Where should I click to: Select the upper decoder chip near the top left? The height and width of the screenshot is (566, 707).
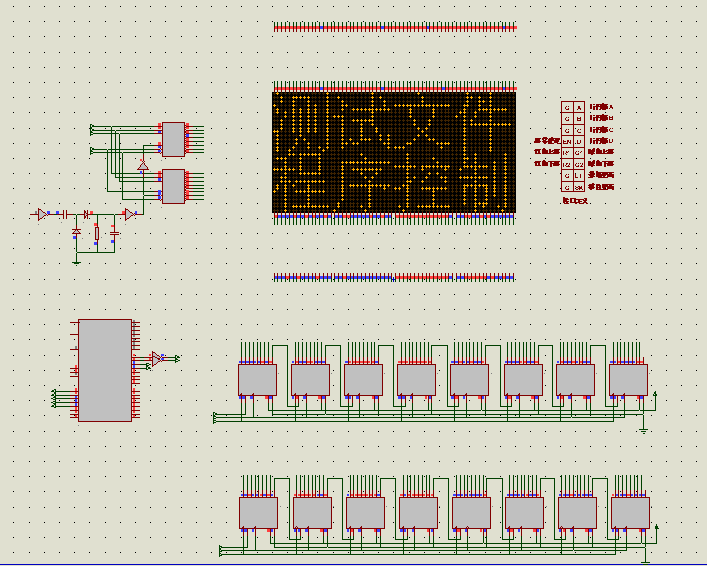point(174,139)
